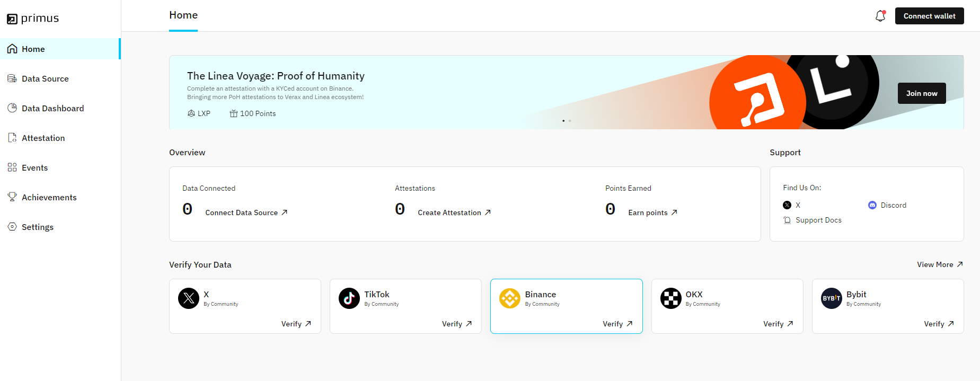The image size is (980, 381).
Task: Expand View More data sources
Action: coord(939,264)
